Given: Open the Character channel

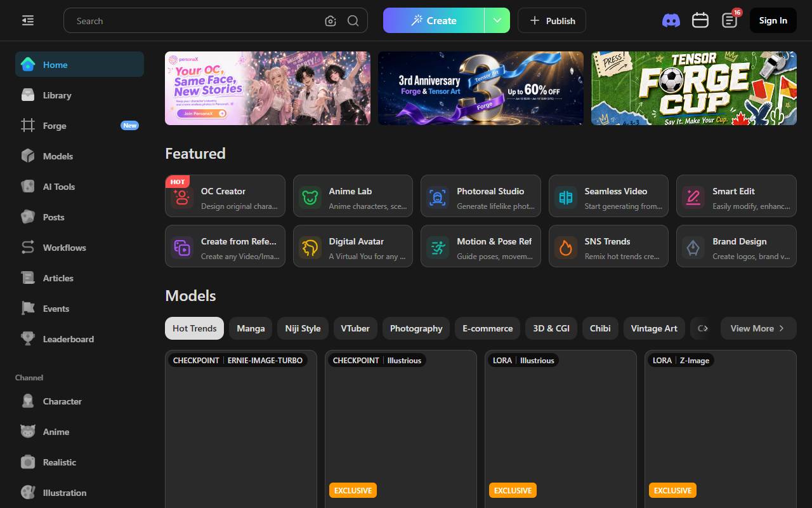Looking at the screenshot, I should 79,401.
